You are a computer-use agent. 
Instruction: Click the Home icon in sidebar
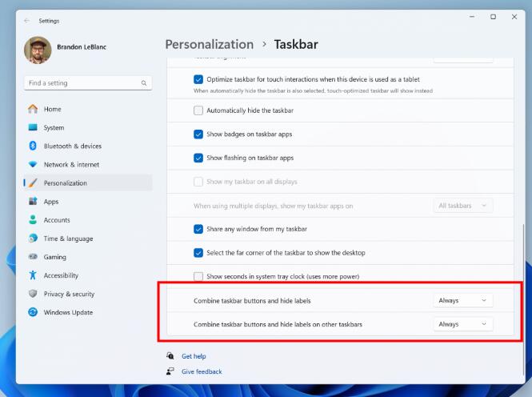33,109
